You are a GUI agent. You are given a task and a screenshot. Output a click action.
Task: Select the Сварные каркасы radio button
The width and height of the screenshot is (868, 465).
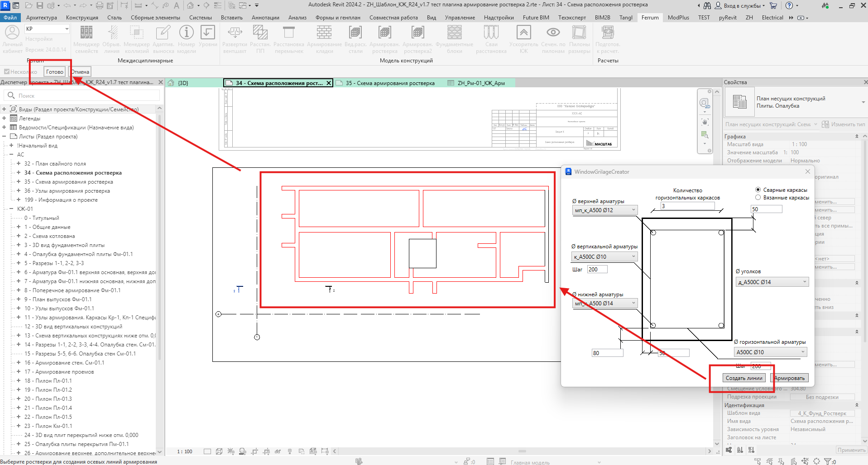758,190
